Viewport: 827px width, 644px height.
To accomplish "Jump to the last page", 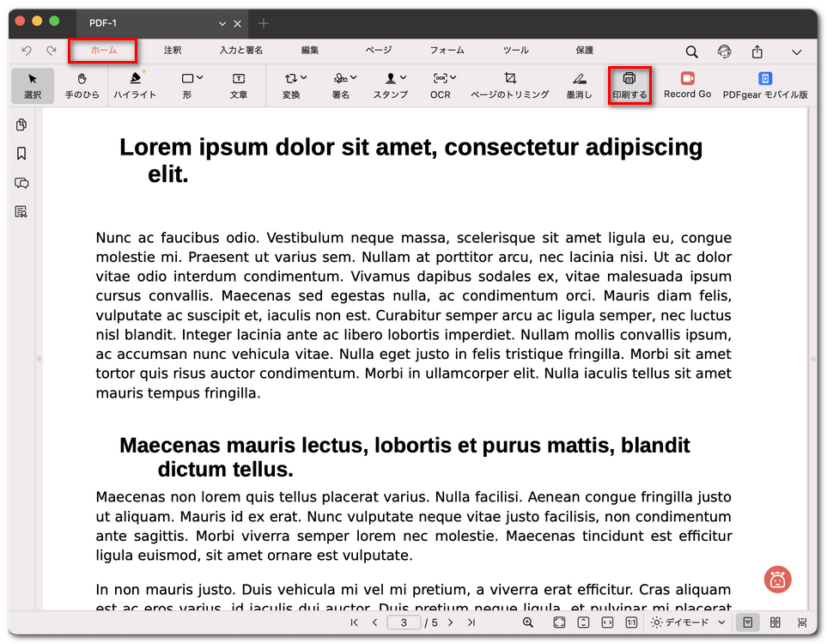I will coord(471,623).
